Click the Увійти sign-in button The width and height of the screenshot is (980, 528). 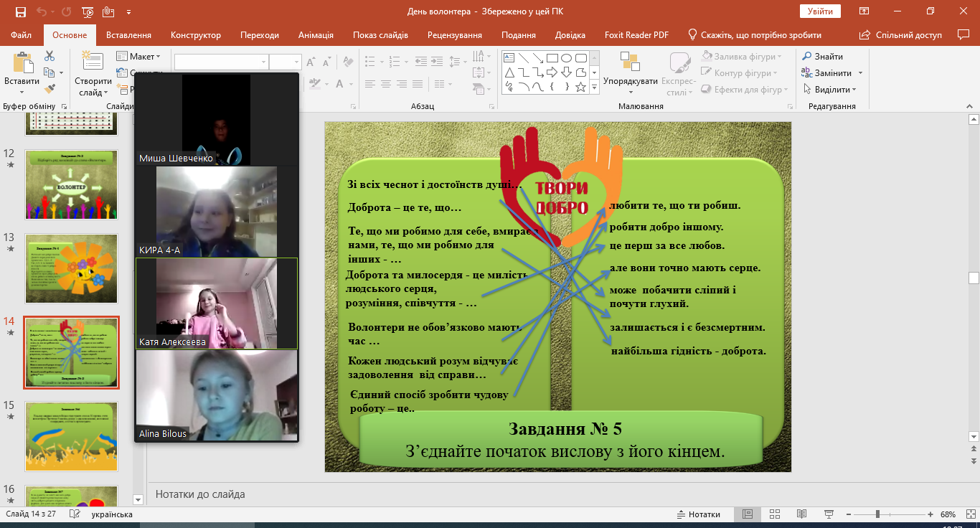click(x=820, y=11)
